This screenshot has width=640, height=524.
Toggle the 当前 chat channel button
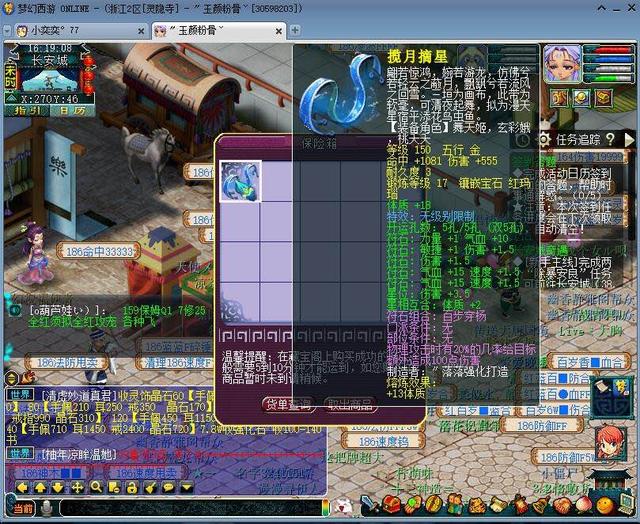(x=21, y=508)
